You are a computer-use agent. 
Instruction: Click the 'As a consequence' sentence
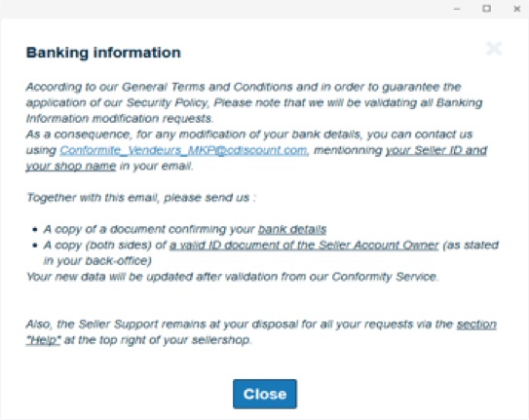tap(256, 150)
